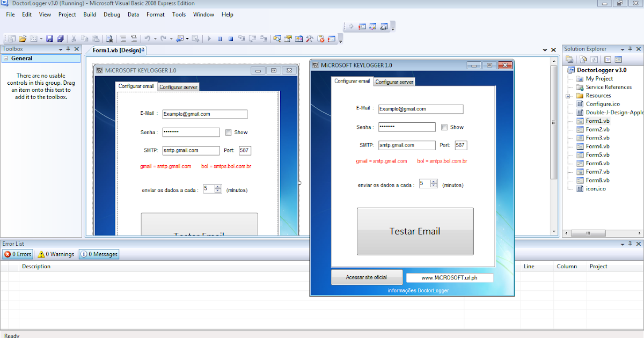Click Show All Files in Solution Explorer
Image resolution: width=644 pixels, height=338 pixels.
tap(583, 59)
